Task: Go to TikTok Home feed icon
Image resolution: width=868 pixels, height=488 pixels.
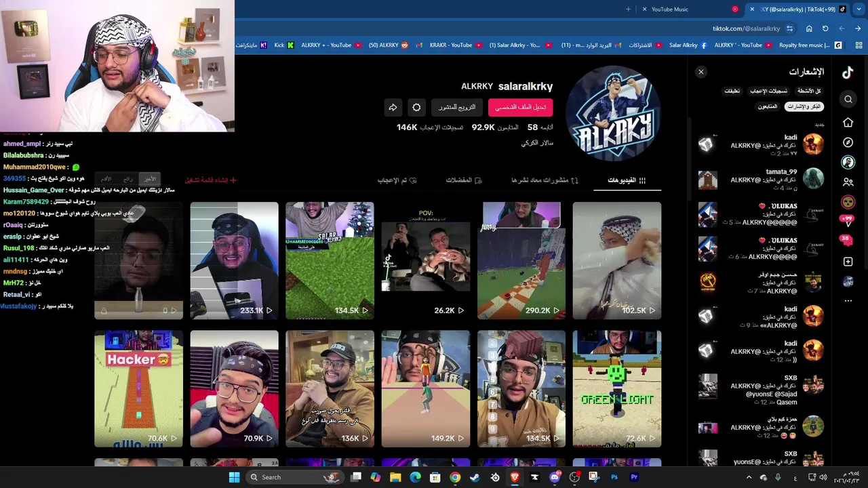Action: pos(848,123)
